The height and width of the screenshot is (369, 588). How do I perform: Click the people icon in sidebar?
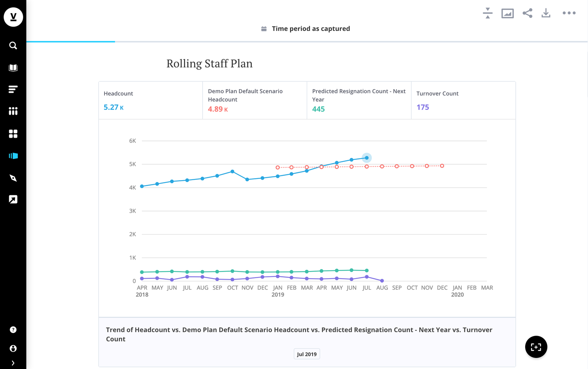[13, 111]
